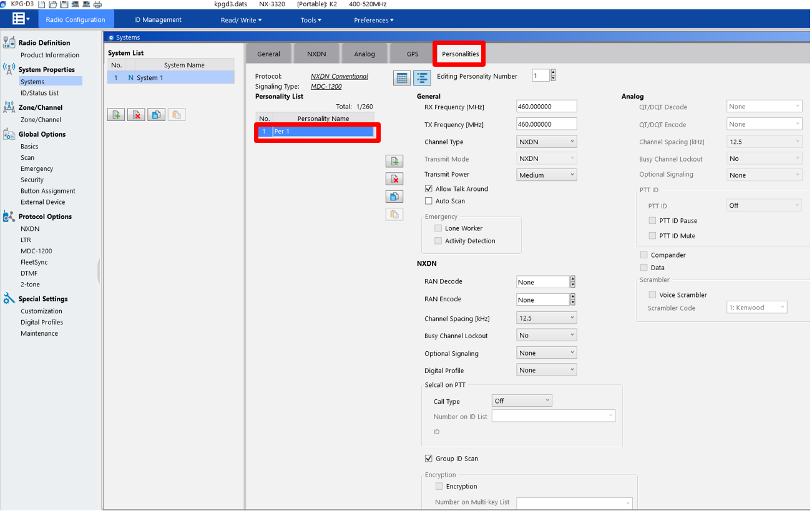Open the Digital Profile dropdown
The width and height of the screenshot is (812, 511).
[x=547, y=370]
